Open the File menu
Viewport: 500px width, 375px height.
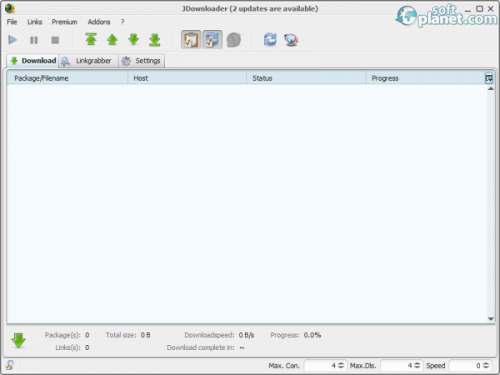12,22
